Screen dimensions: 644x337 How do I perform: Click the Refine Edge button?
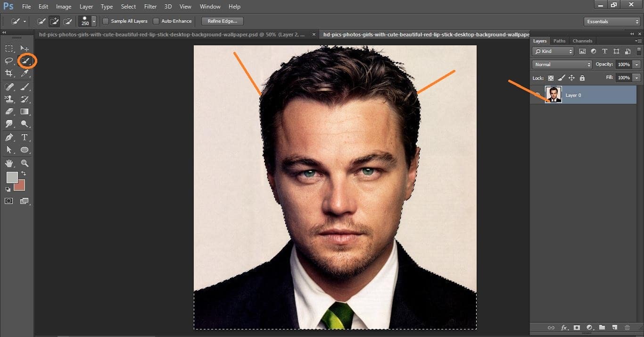coord(222,21)
